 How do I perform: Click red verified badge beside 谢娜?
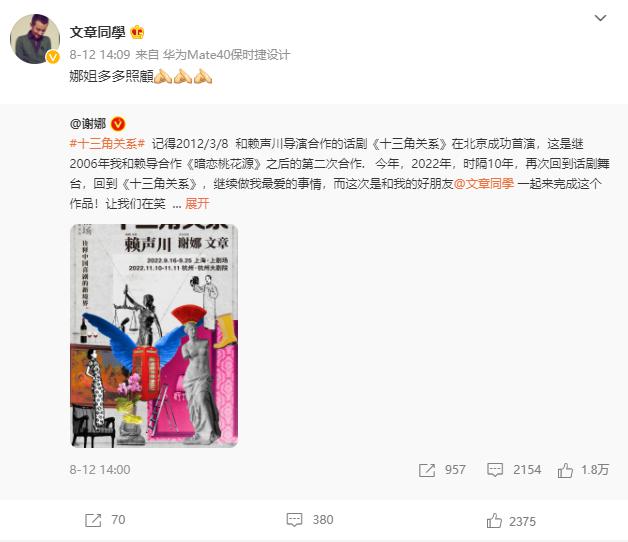pos(118,123)
